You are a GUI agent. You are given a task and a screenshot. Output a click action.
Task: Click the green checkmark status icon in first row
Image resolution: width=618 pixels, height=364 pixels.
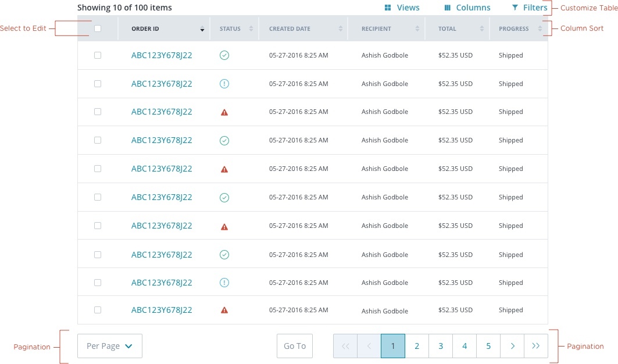pyautogui.click(x=224, y=55)
